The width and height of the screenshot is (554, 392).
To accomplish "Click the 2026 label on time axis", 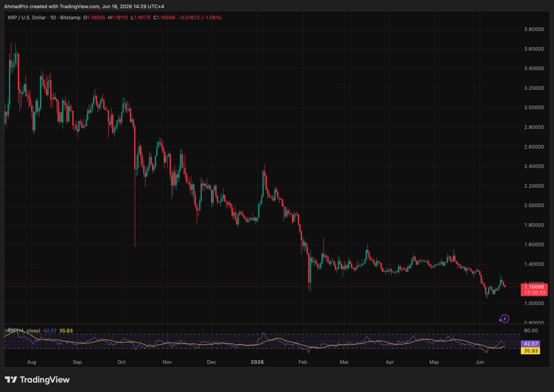I will pos(257,362).
